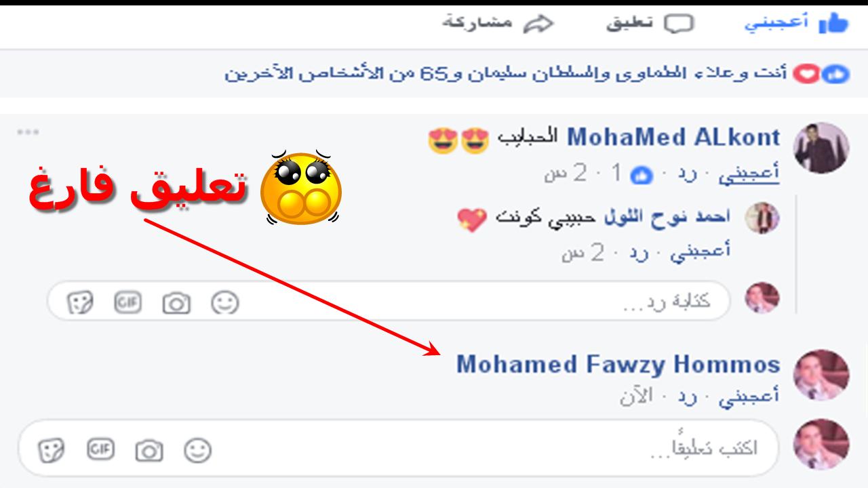Open the emoji picker in the bottom comment box
This screenshot has height=488, width=868.
pyautogui.click(x=198, y=449)
